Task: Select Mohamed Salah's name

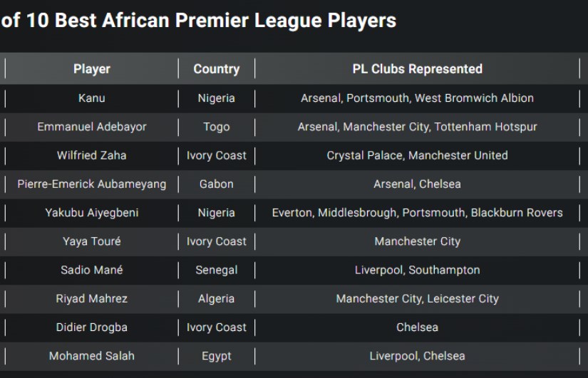Action: (x=92, y=356)
